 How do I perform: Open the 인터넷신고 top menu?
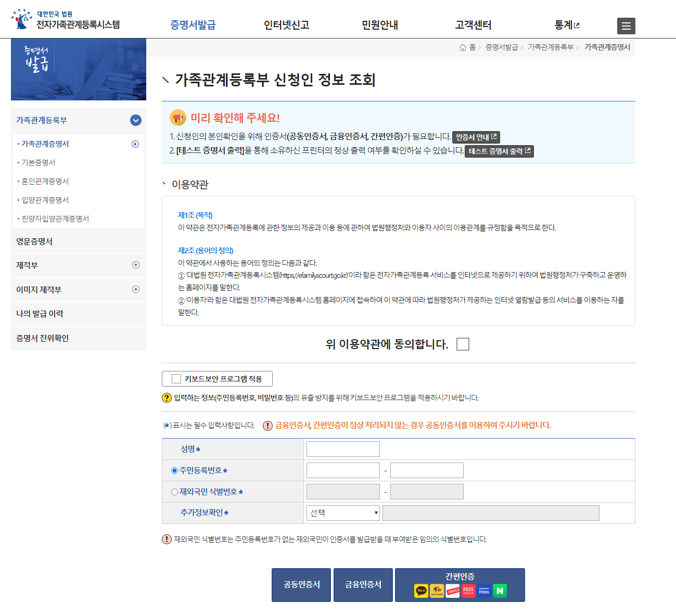coord(287,24)
